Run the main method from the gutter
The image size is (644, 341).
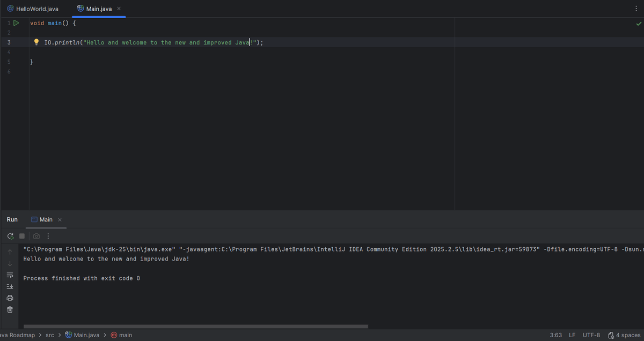(x=16, y=23)
